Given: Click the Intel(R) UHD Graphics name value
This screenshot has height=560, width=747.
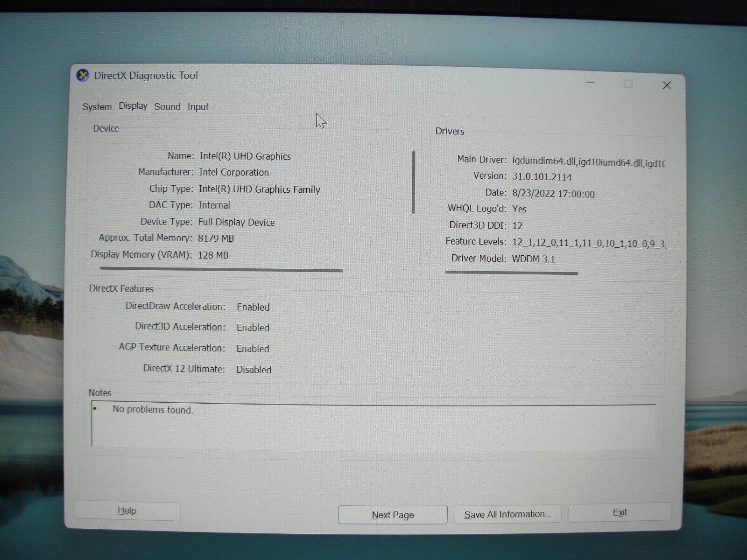Looking at the screenshot, I should [x=245, y=156].
